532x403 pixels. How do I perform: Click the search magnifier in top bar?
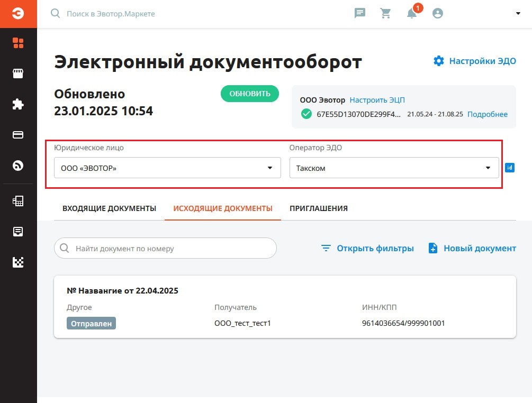55,14
